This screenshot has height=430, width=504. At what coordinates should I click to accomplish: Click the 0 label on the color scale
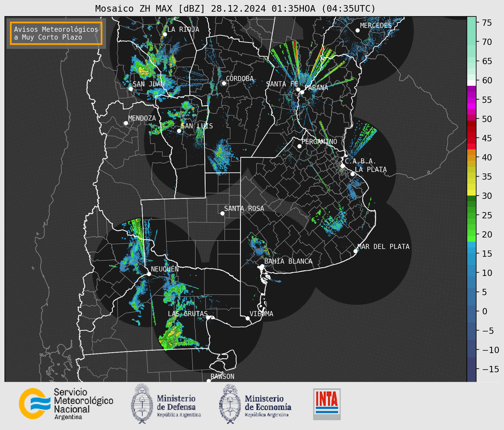[x=484, y=311]
